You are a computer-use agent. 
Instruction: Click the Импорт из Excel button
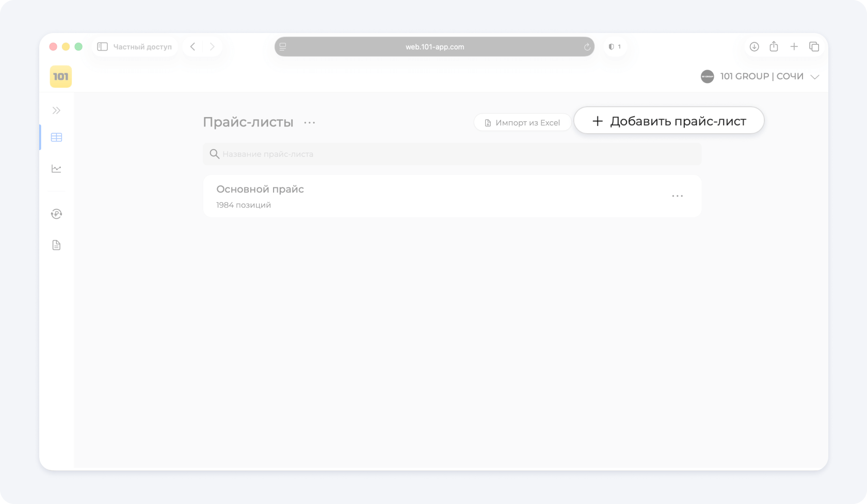pos(522,123)
